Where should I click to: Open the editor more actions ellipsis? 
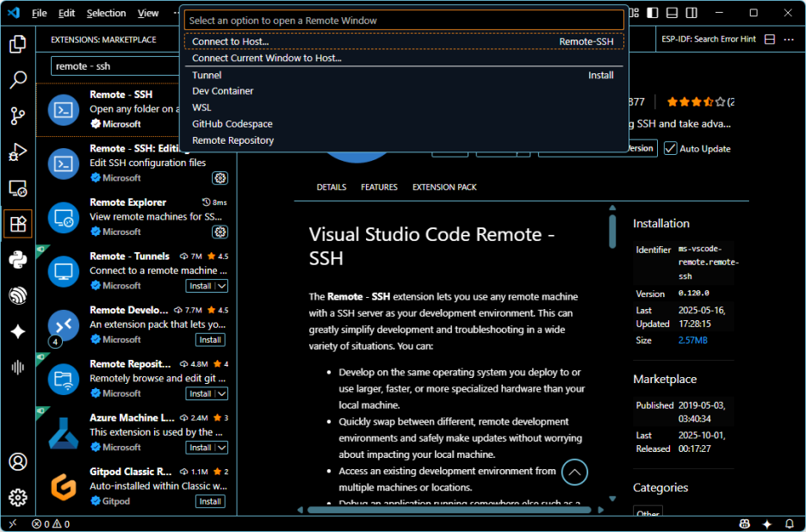pyautogui.click(x=789, y=40)
